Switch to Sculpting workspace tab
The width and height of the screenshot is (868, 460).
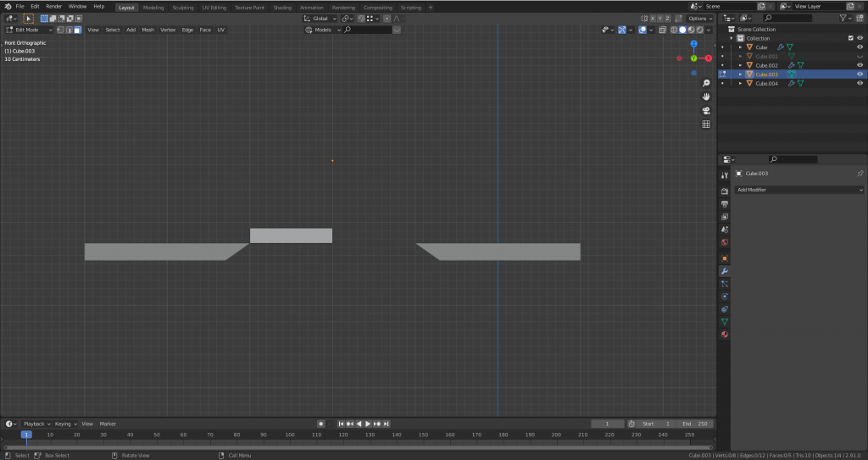pos(183,8)
